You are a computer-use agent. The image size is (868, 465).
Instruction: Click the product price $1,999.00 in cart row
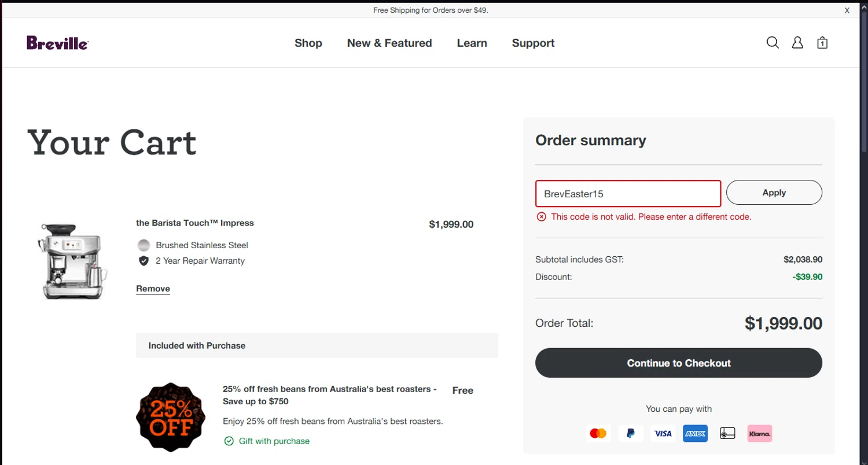click(x=451, y=224)
